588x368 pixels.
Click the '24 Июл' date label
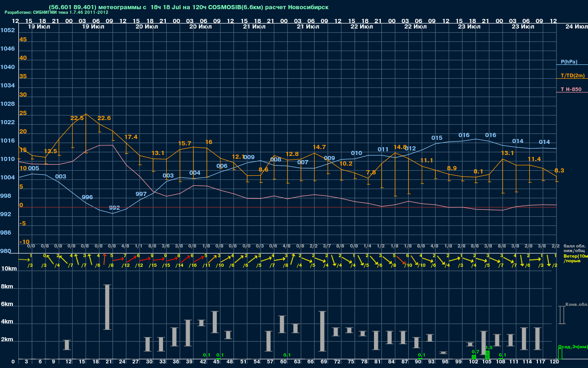pos(576,27)
